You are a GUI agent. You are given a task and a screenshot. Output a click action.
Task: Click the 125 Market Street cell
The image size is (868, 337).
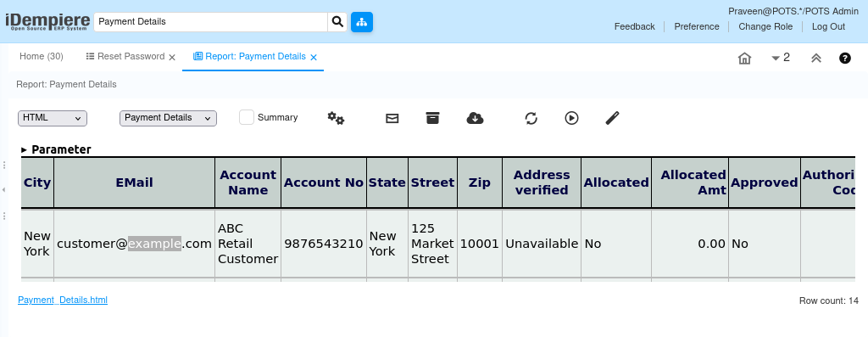coord(433,244)
